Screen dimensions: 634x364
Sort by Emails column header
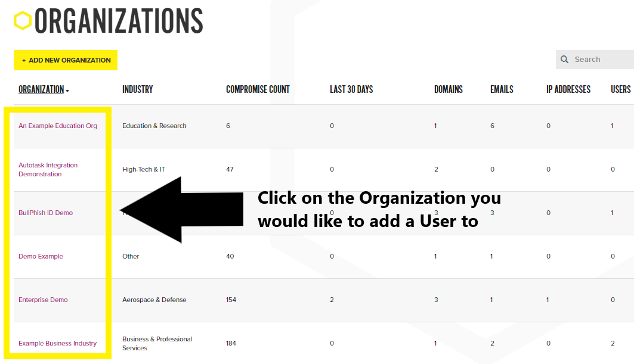pyautogui.click(x=502, y=89)
